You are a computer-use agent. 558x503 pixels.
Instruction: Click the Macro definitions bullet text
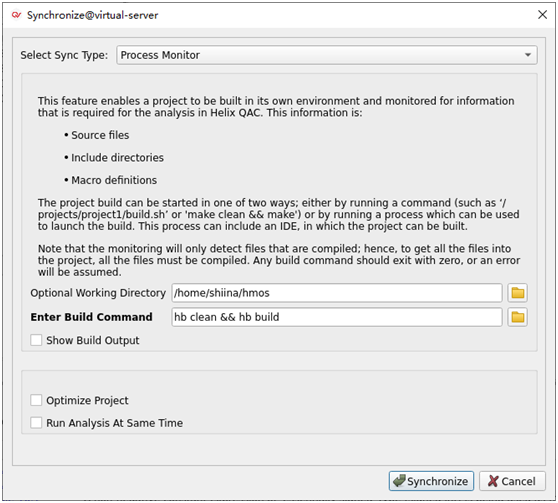coord(114,180)
